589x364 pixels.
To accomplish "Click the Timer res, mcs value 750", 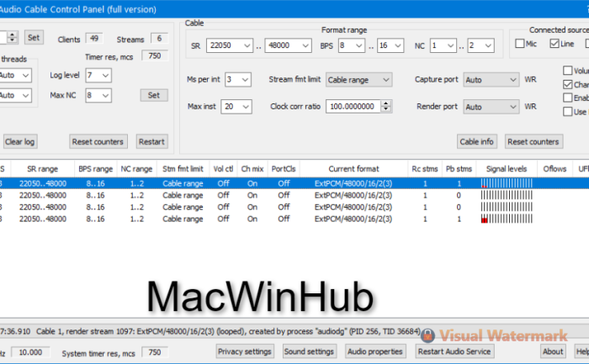I will [155, 56].
